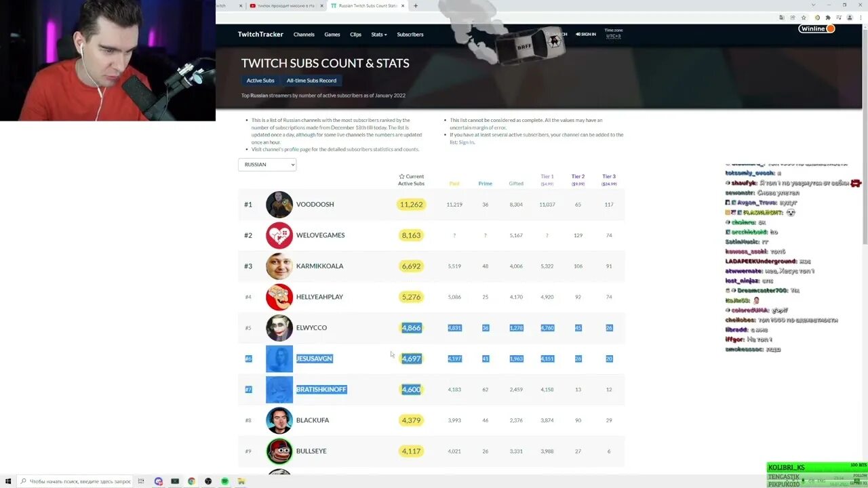868x488 pixels.
Task: Sort by the Prime column header
Action: (486, 184)
